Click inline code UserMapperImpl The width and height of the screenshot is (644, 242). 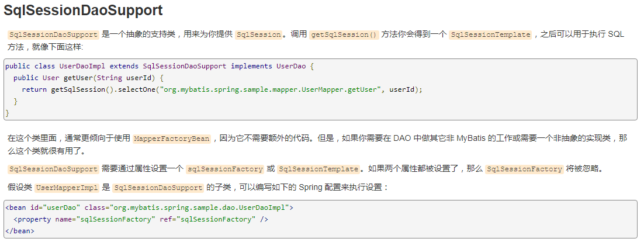(x=67, y=188)
